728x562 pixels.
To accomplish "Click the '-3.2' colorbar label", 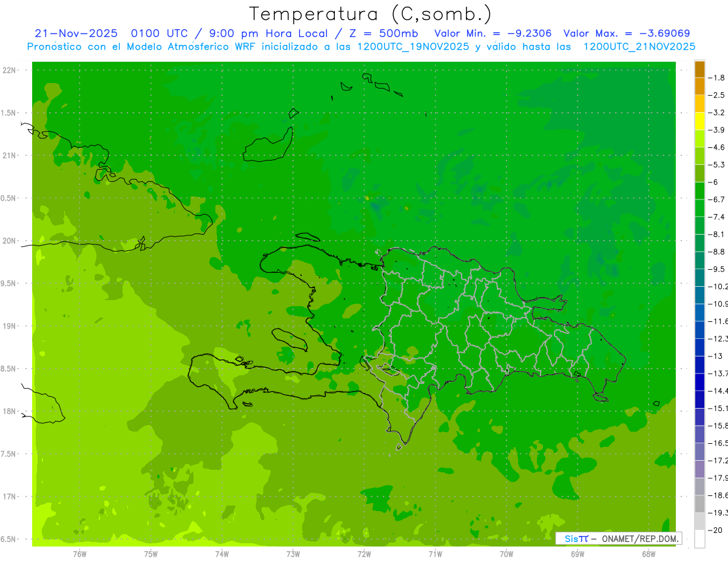I will 717,113.
